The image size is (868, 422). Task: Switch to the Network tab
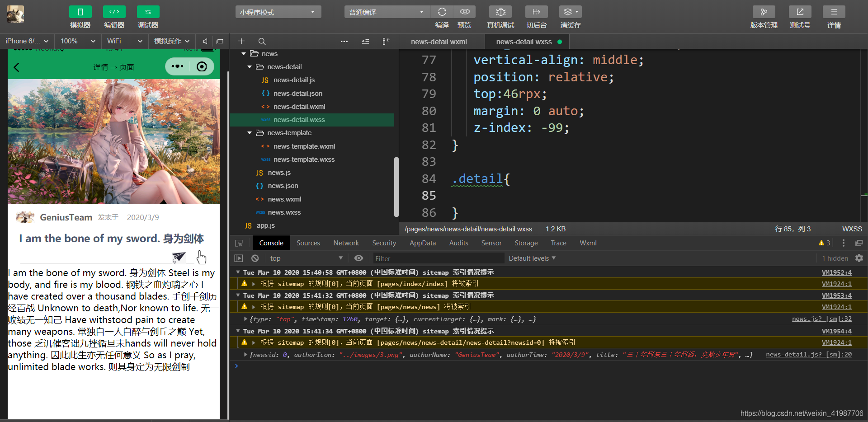pyautogui.click(x=346, y=243)
